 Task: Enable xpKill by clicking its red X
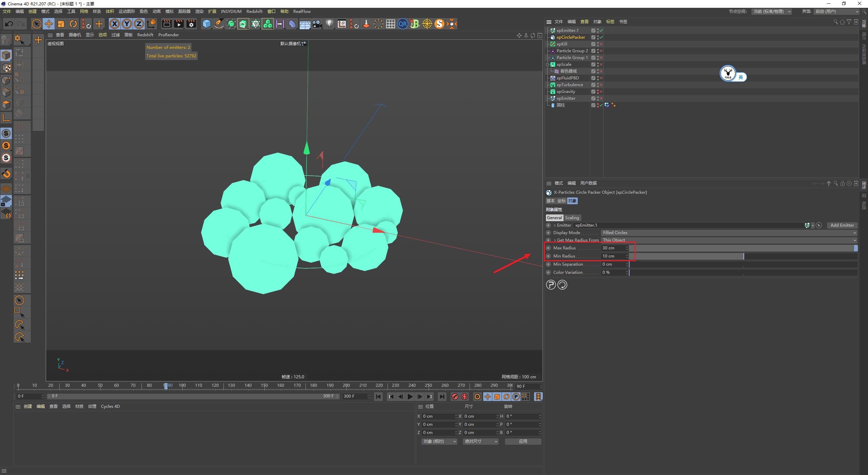pos(601,44)
